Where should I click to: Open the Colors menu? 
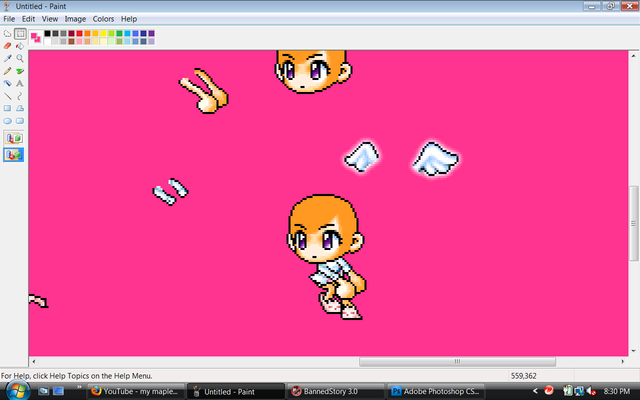103,19
